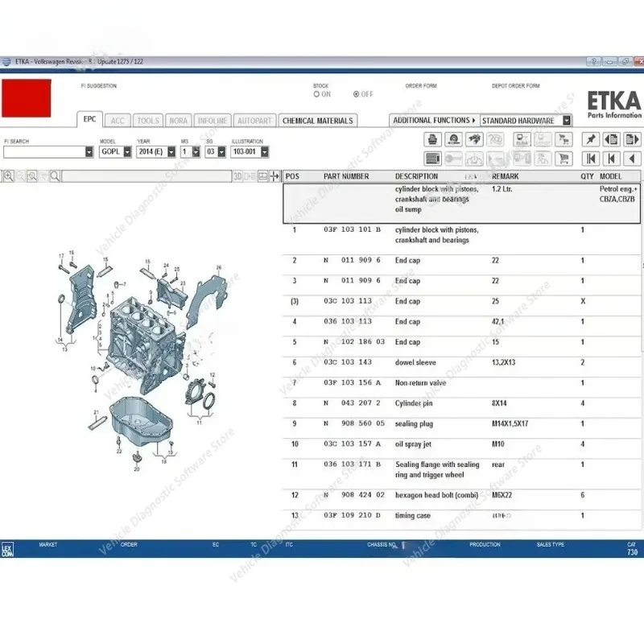Click the greyed-out speedometer icon

[474, 159]
